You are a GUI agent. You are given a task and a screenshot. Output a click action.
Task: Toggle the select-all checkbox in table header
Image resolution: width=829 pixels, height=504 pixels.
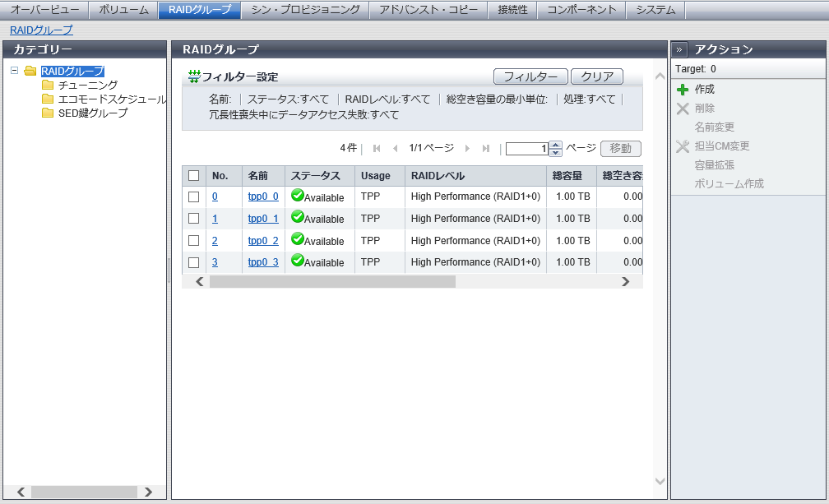pos(194,176)
